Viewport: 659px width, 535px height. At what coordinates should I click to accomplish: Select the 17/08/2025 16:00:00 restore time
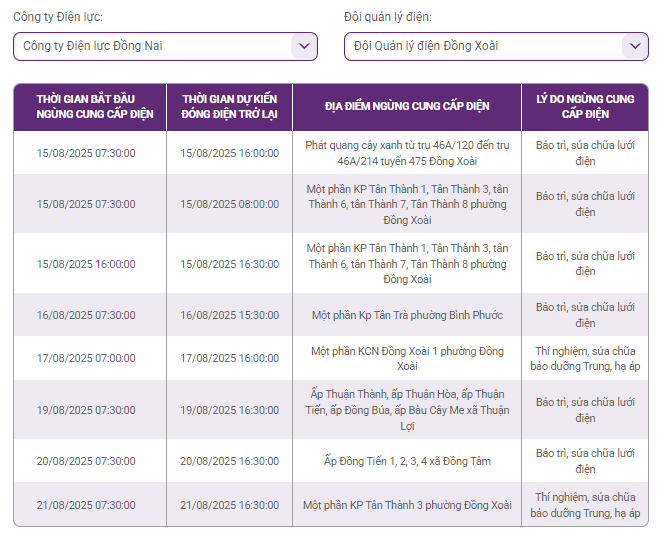pos(229,358)
